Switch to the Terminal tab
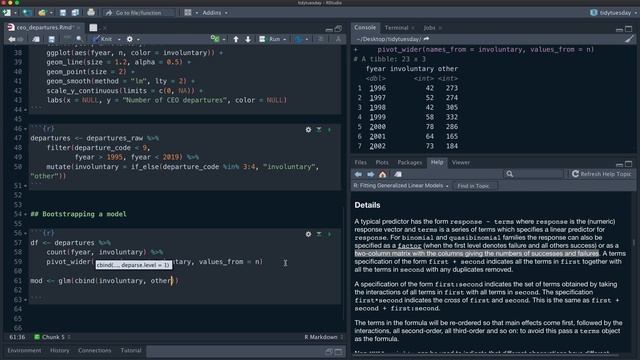 click(396, 28)
